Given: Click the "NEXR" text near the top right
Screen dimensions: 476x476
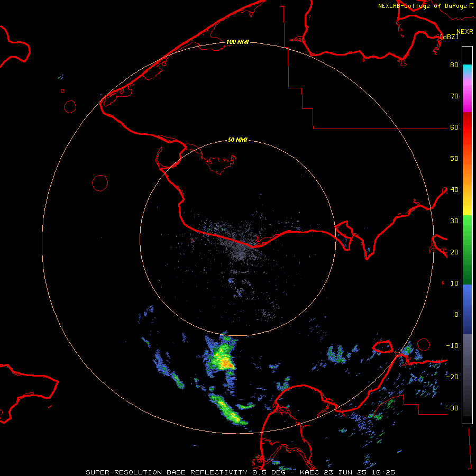Looking at the screenshot, I should 465,32.
